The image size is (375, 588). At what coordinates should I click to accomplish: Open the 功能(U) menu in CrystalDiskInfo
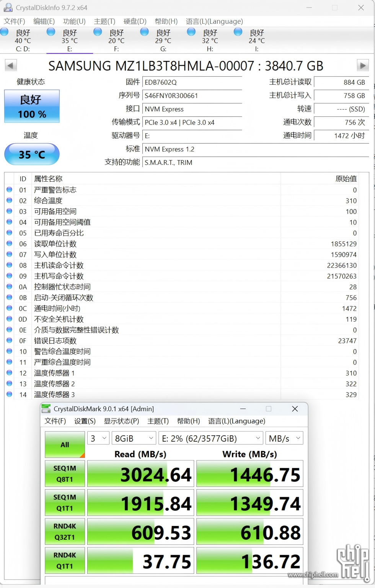(x=74, y=21)
